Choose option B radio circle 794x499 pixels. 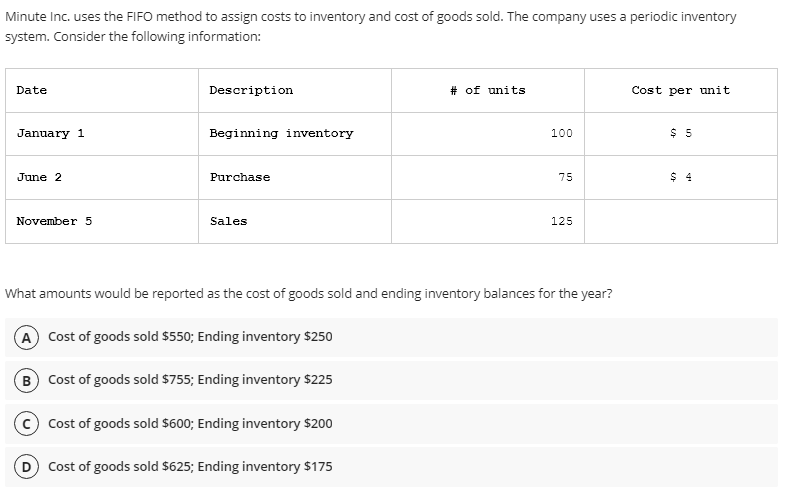coord(23,380)
